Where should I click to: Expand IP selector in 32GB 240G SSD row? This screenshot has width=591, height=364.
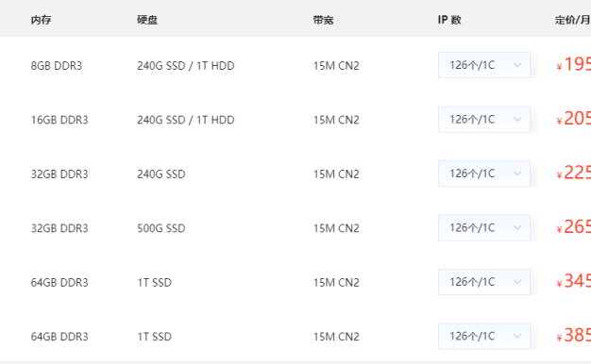coord(484,174)
